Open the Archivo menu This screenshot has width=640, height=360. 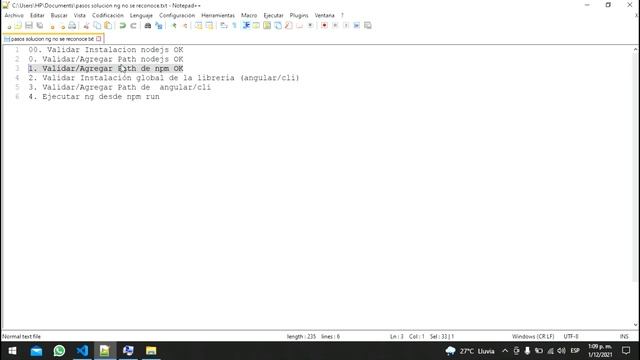[x=14, y=15]
